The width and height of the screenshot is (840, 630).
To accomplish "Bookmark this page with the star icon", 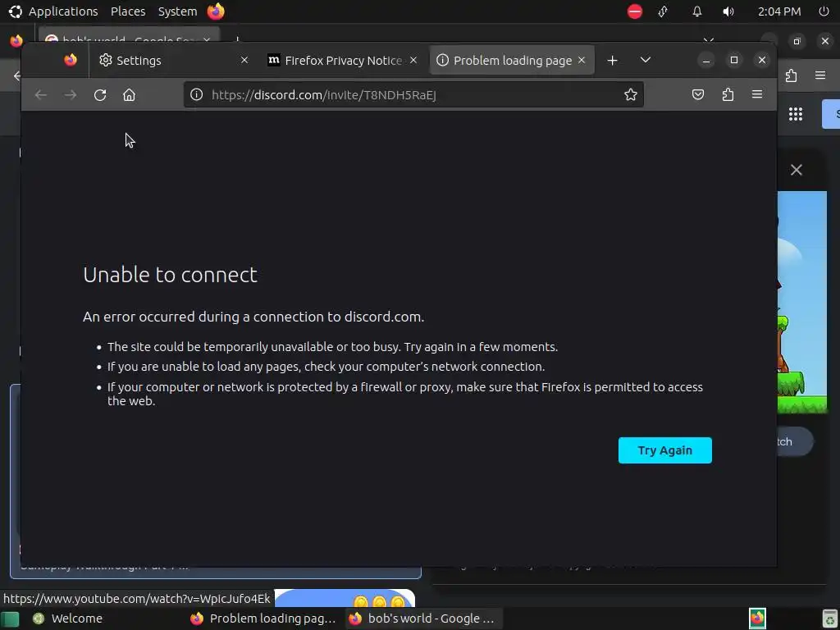I will pyautogui.click(x=631, y=95).
